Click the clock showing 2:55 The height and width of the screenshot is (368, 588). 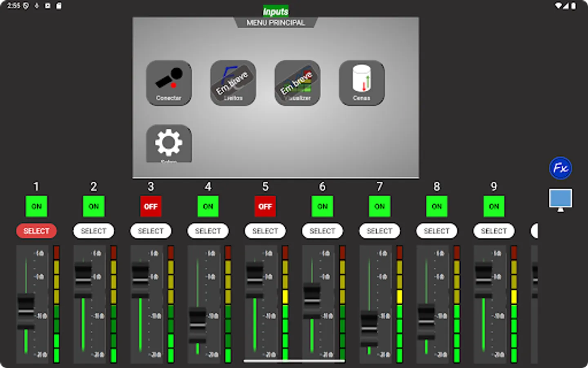13,6
